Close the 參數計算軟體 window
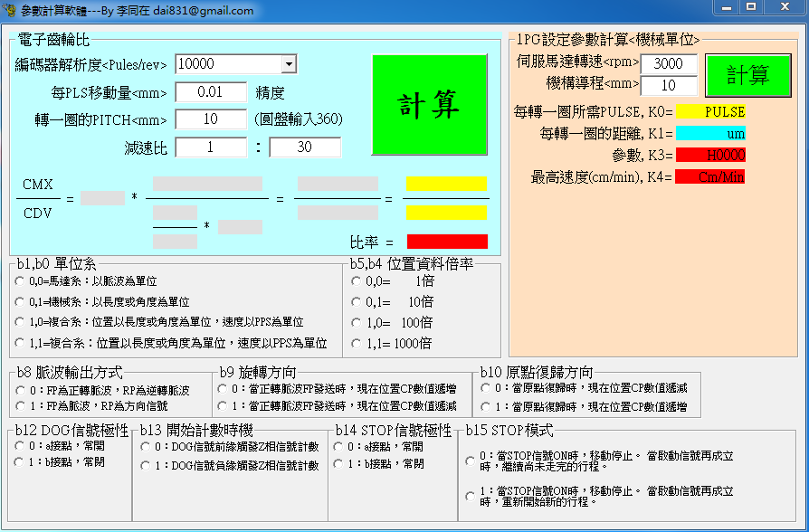 tap(783, 8)
